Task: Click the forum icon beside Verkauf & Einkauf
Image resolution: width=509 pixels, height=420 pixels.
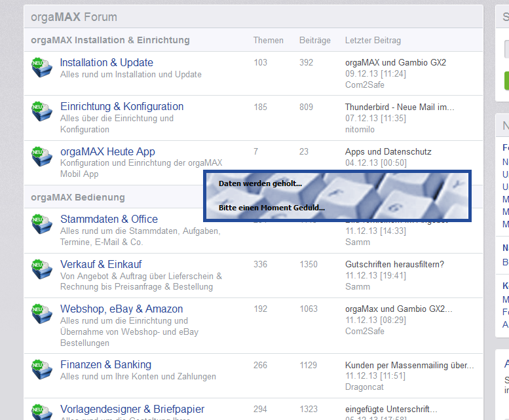Action: coord(41,269)
